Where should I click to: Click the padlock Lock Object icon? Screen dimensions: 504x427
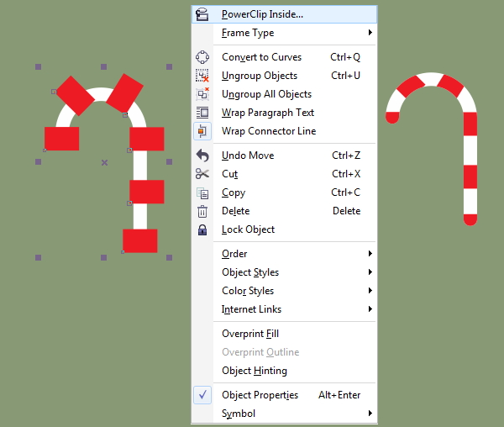(x=202, y=230)
